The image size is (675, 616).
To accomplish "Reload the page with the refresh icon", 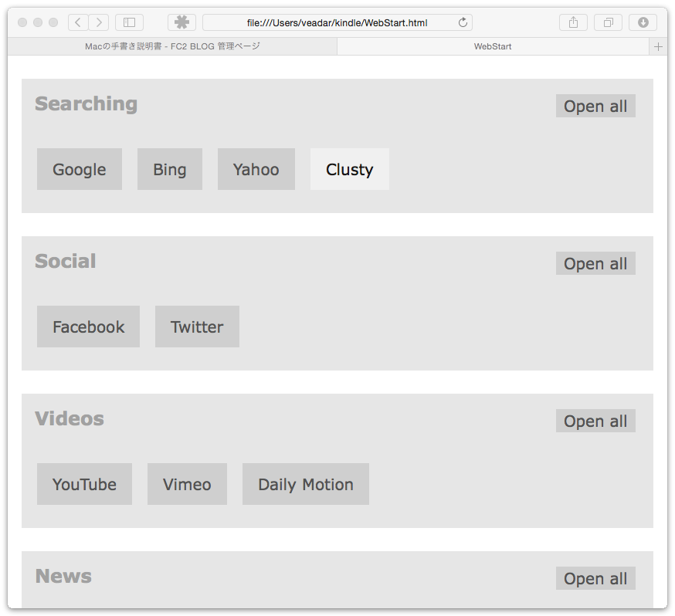I will (463, 22).
